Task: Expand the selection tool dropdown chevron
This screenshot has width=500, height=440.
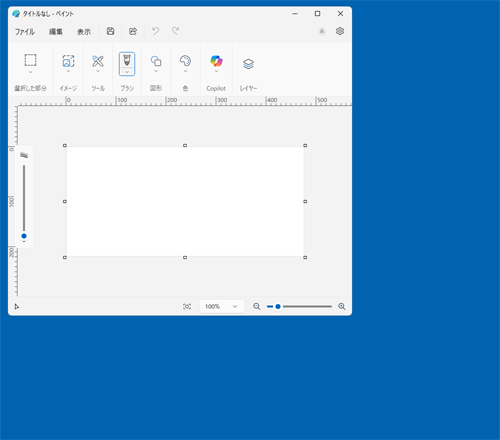Action: click(x=30, y=72)
